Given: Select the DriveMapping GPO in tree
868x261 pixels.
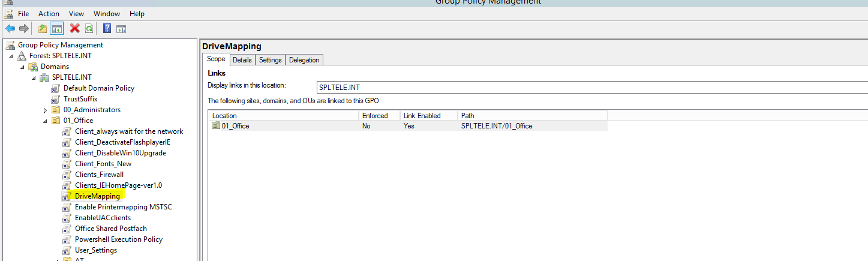Looking at the screenshot, I should 97,196.
